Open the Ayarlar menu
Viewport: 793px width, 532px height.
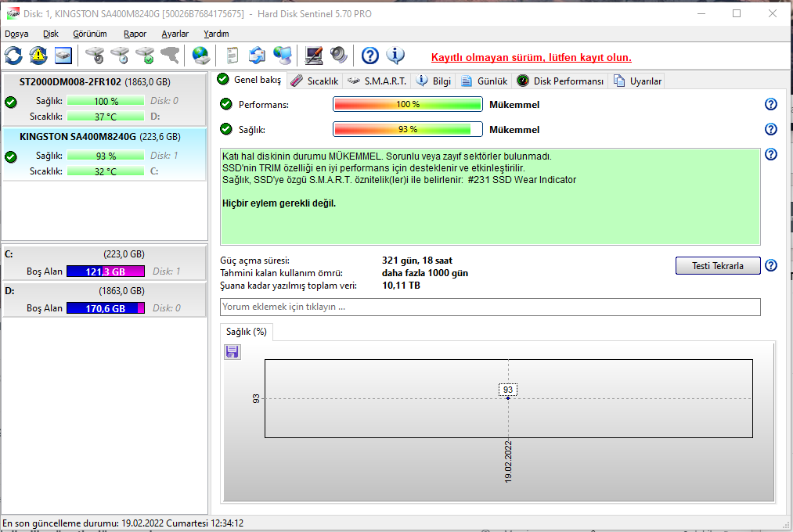point(175,34)
